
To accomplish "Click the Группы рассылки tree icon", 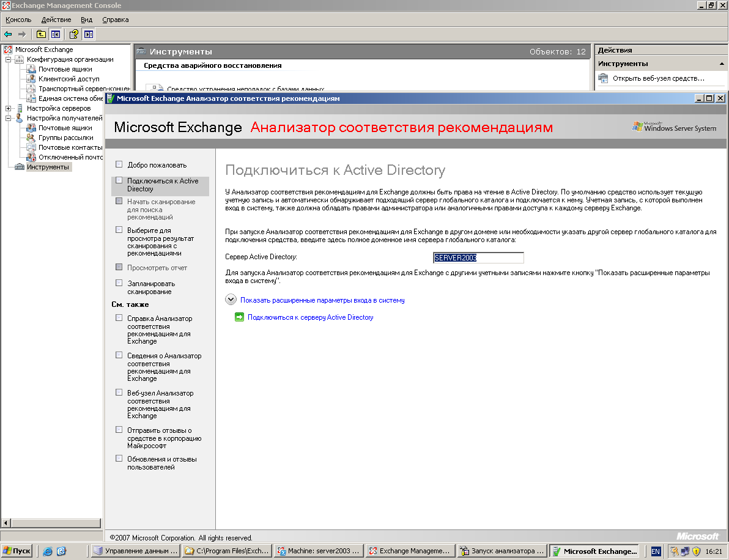I will pyautogui.click(x=31, y=138).
